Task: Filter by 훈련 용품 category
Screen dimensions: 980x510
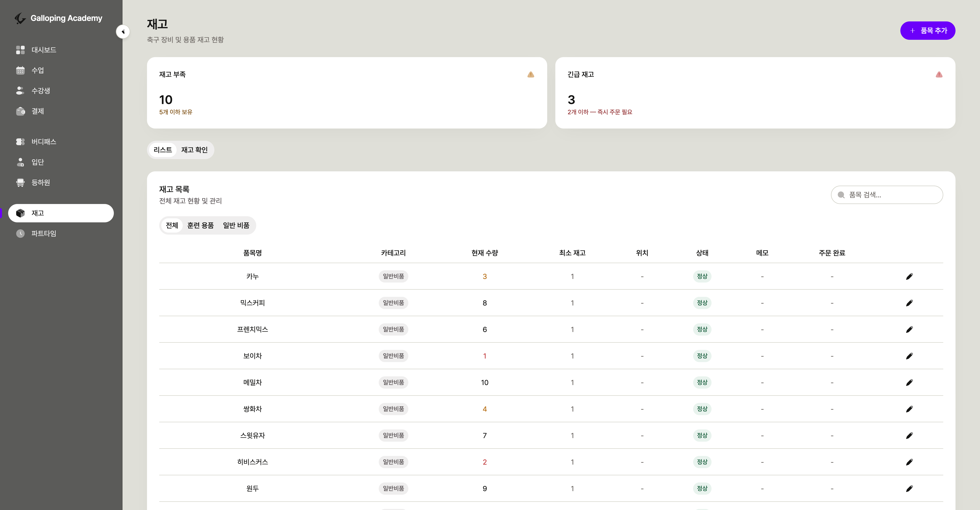Action: [x=200, y=225]
